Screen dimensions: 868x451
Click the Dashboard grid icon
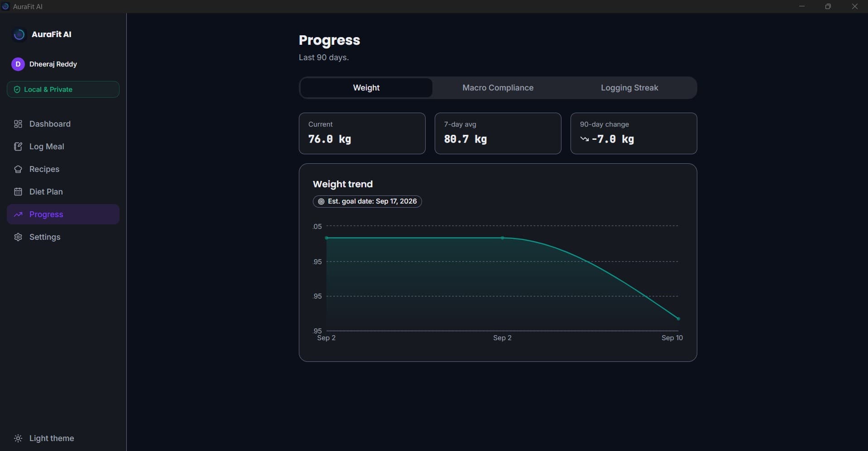[x=18, y=124]
